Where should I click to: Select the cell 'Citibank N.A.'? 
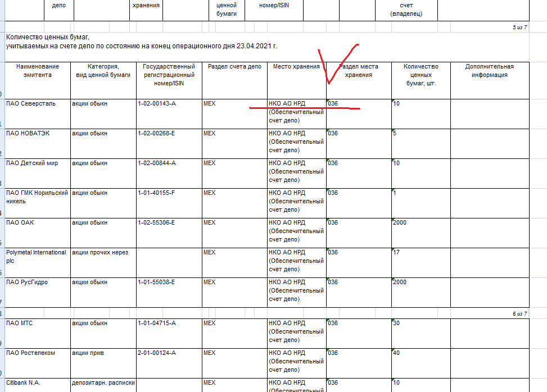pyautogui.click(x=38, y=385)
